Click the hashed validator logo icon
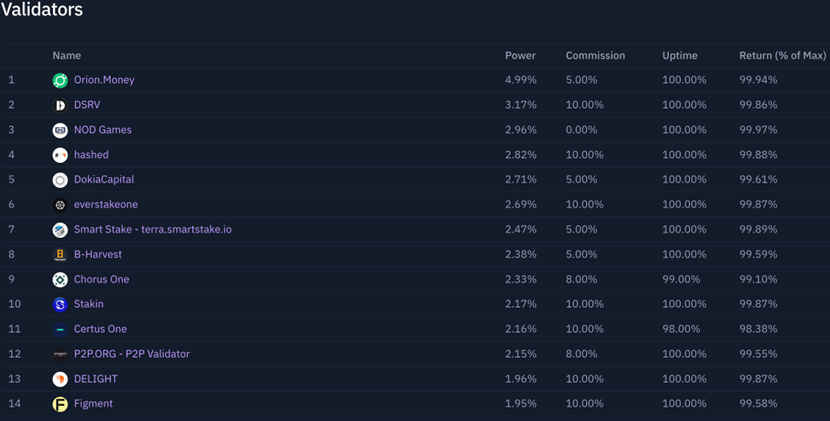The height and width of the screenshot is (421, 830). 60,155
